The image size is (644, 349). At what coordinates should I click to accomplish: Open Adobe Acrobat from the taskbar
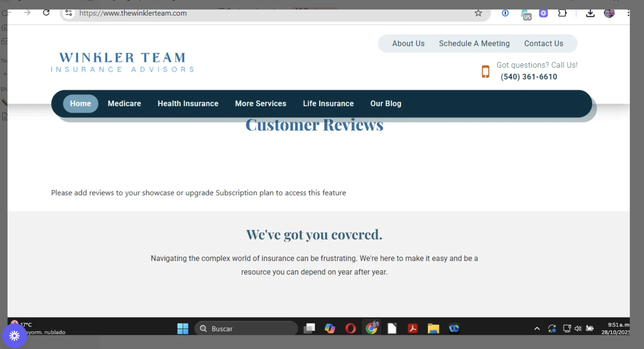pos(413,328)
